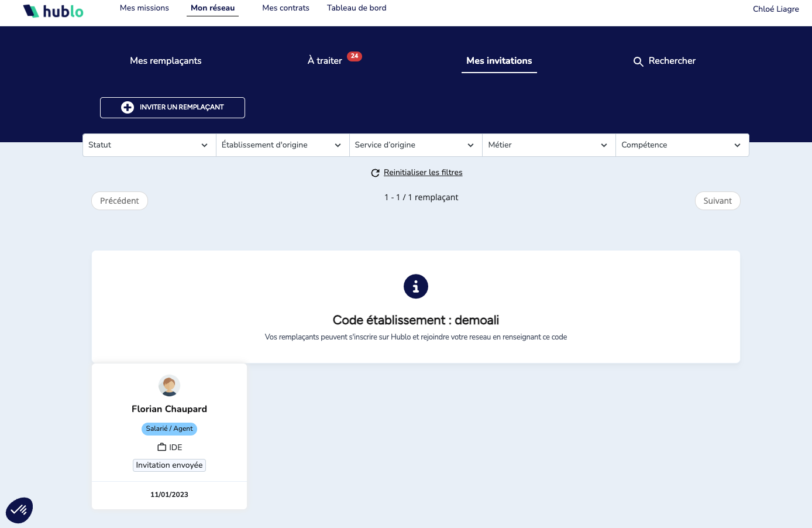Go to Mes missions menu

(x=144, y=8)
